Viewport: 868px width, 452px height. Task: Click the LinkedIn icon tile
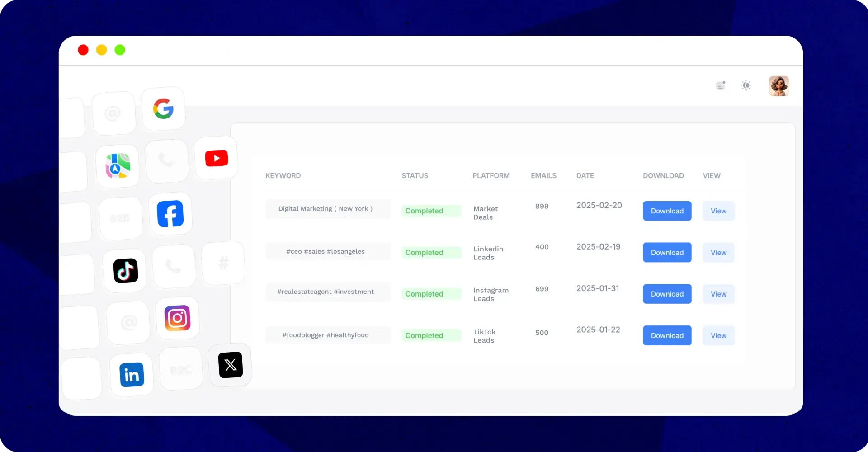coord(132,375)
